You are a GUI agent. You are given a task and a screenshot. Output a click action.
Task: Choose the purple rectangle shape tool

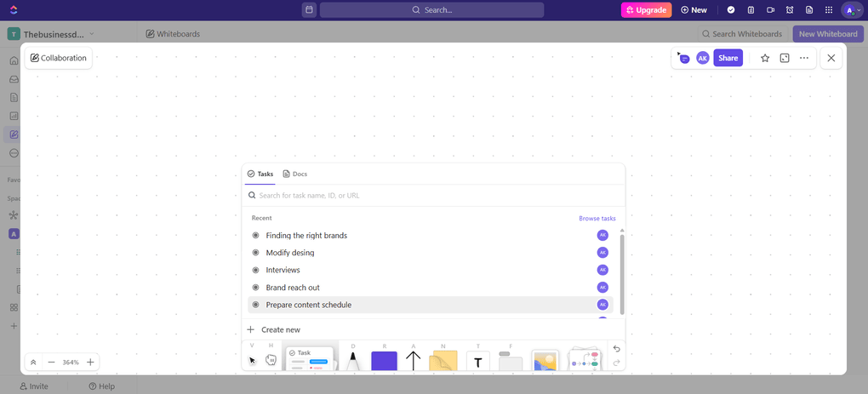(x=384, y=361)
